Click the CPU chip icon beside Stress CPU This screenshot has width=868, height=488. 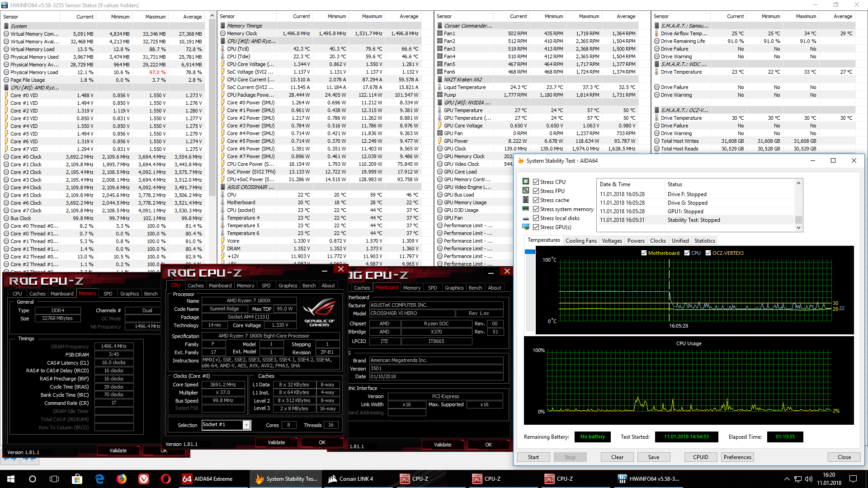[525, 182]
